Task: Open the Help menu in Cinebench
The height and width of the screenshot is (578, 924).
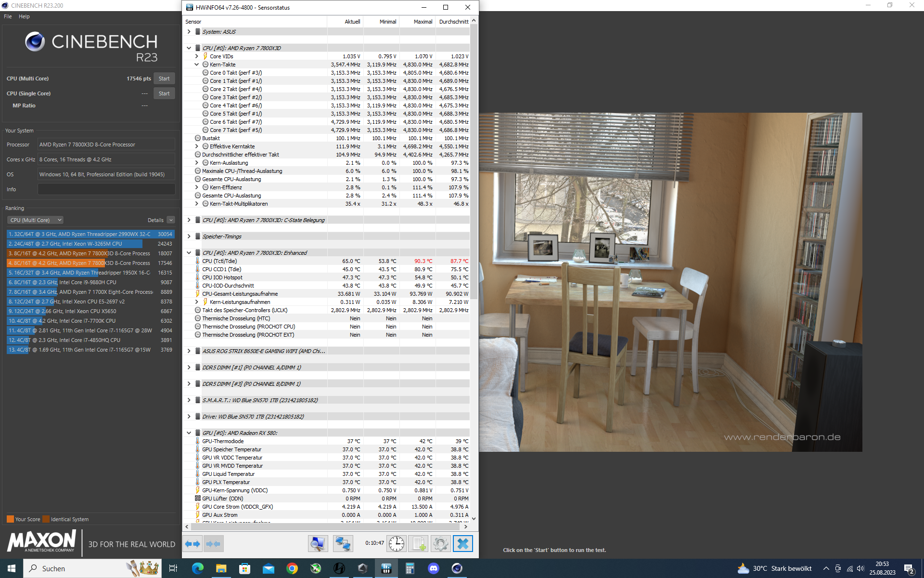Action: (x=24, y=16)
